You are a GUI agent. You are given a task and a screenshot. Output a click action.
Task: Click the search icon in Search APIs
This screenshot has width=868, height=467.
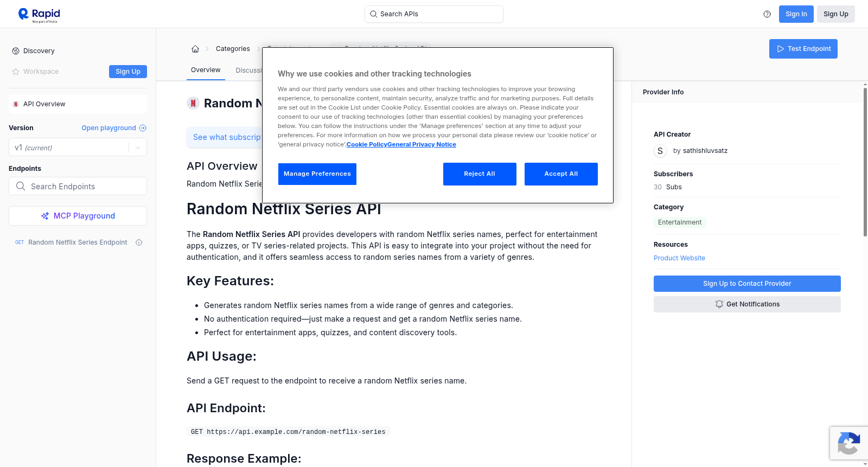(373, 14)
